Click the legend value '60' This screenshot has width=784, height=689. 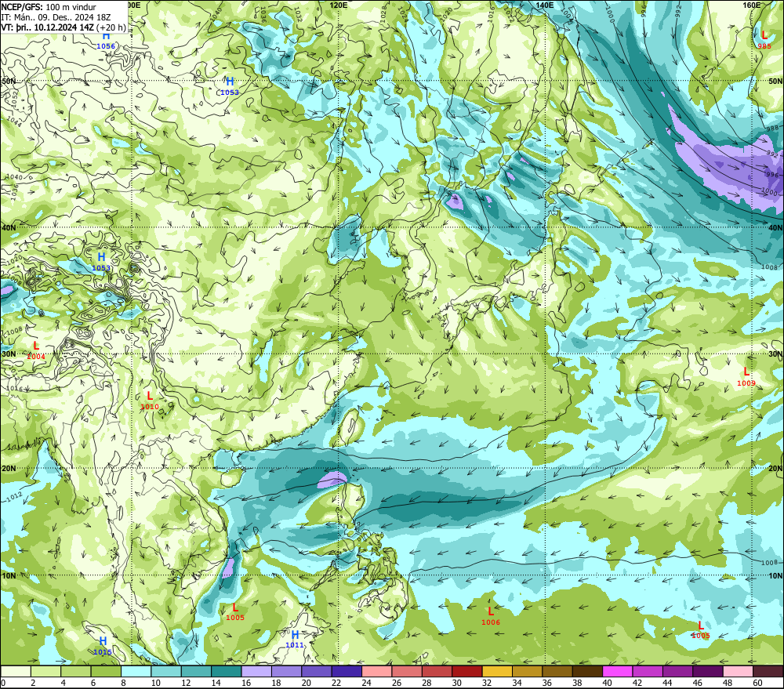[758, 683]
